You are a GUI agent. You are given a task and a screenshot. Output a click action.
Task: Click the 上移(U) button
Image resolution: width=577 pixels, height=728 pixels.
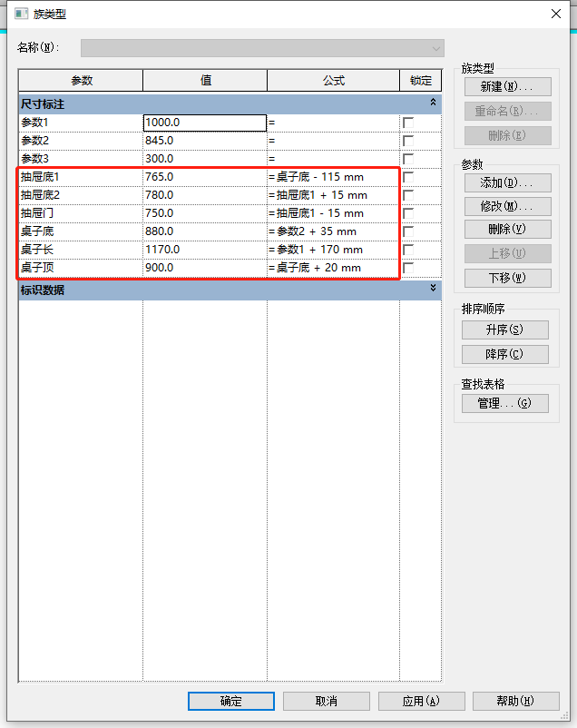508,253
